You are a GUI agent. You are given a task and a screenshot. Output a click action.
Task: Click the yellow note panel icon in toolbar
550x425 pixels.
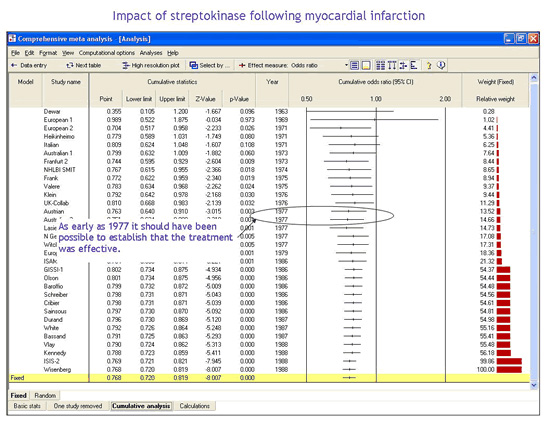365,65
